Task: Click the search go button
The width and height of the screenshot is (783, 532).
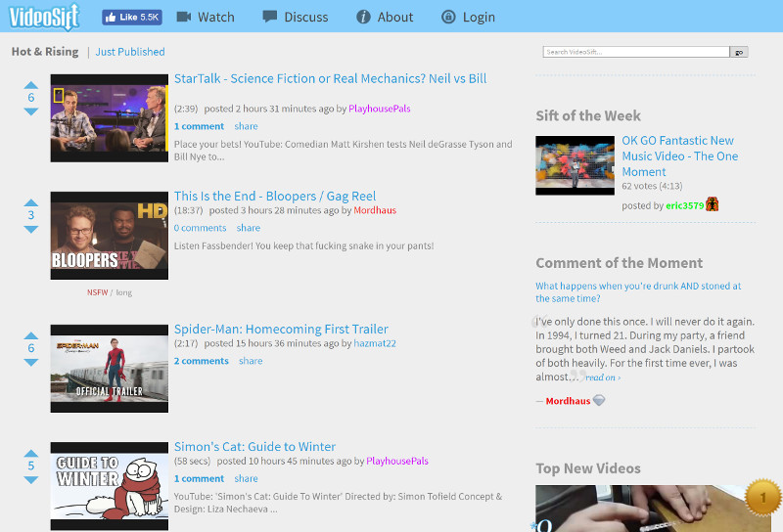Action: click(739, 52)
